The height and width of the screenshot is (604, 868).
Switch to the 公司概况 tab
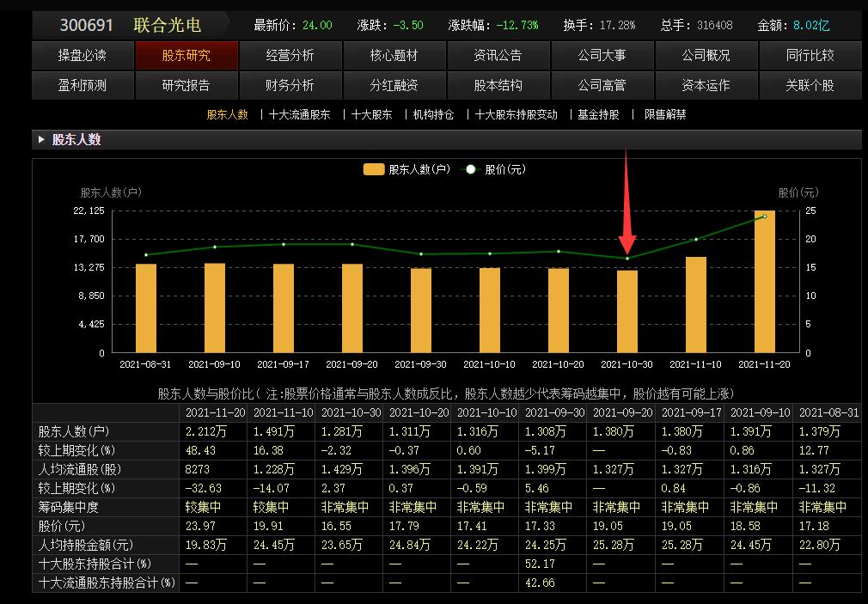click(706, 55)
